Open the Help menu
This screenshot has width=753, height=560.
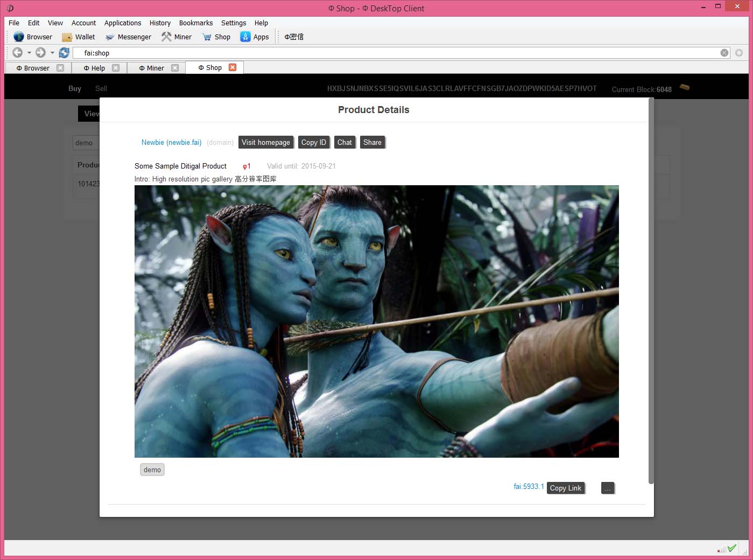pyautogui.click(x=261, y=23)
